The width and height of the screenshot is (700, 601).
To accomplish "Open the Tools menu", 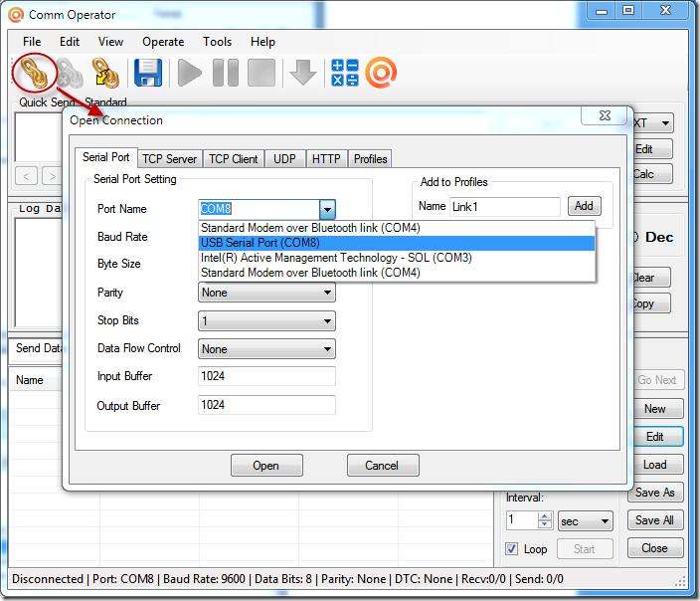I will click(217, 42).
